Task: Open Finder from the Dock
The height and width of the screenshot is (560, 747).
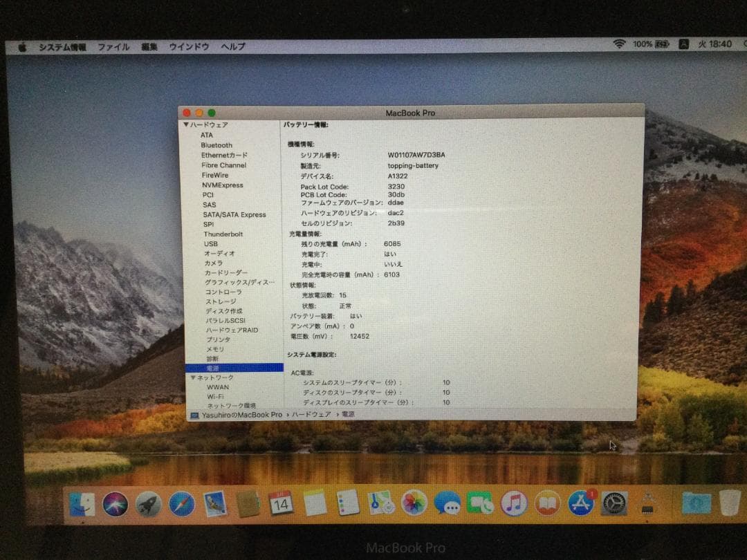Action: click(x=82, y=505)
